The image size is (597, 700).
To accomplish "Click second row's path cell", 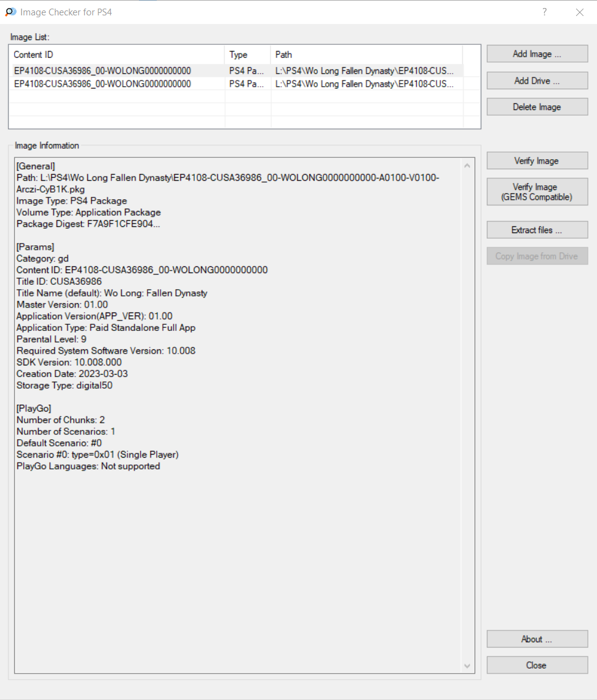I will click(365, 84).
